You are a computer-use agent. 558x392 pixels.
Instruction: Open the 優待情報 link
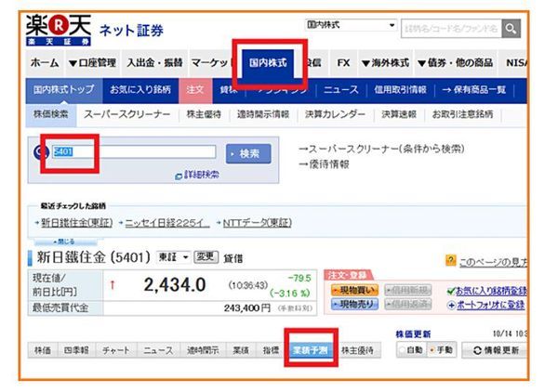[325, 164]
